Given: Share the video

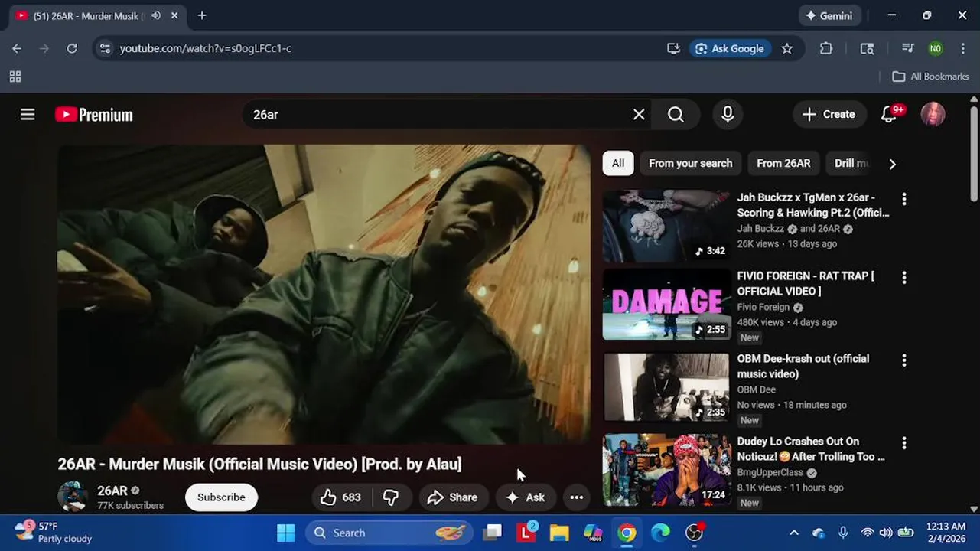Looking at the screenshot, I should coord(452,497).
